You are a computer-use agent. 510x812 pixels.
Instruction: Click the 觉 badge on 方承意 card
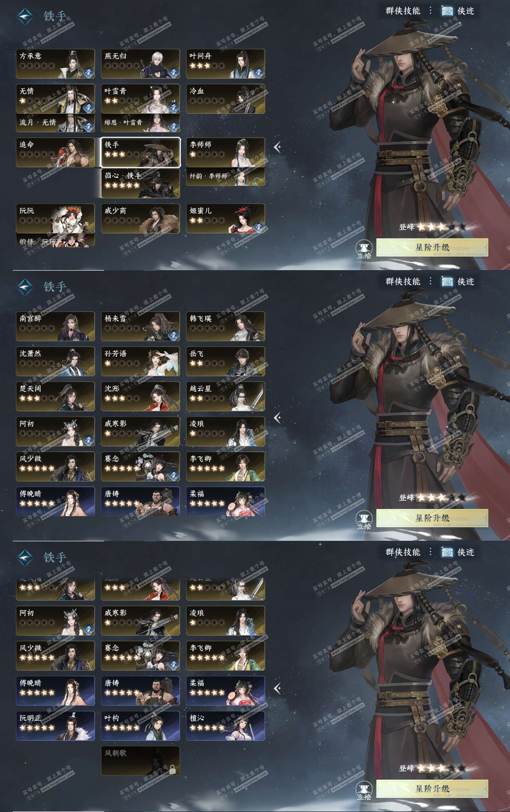pos(88,72)
